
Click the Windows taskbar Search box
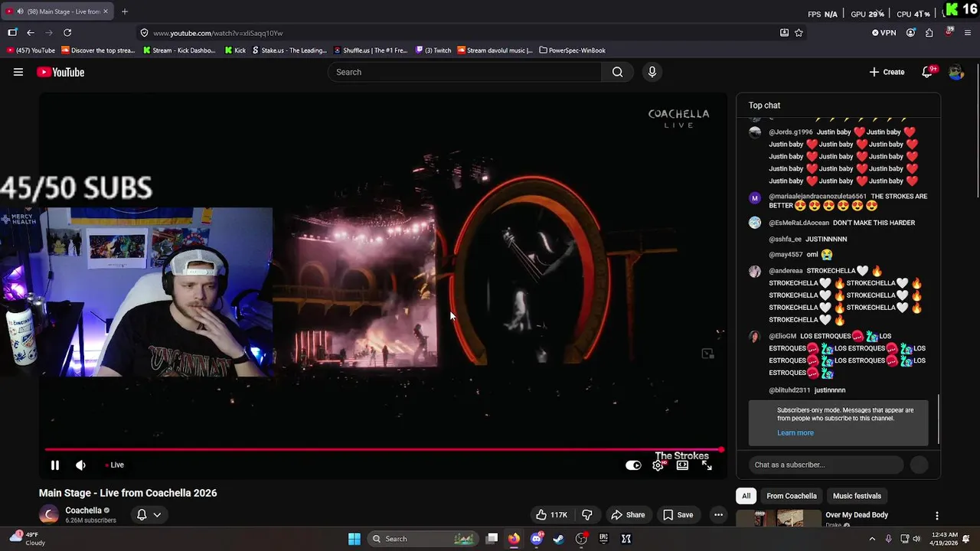click(423, 539)
